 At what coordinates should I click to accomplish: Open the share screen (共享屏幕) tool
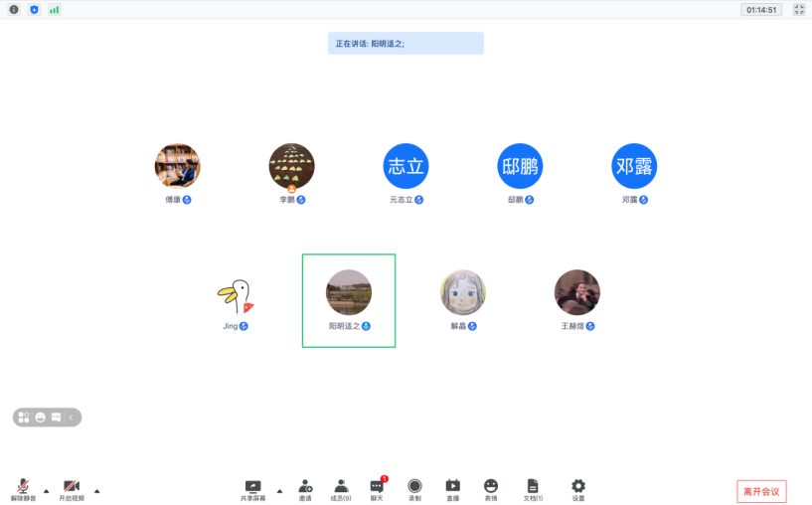(252, 487)
